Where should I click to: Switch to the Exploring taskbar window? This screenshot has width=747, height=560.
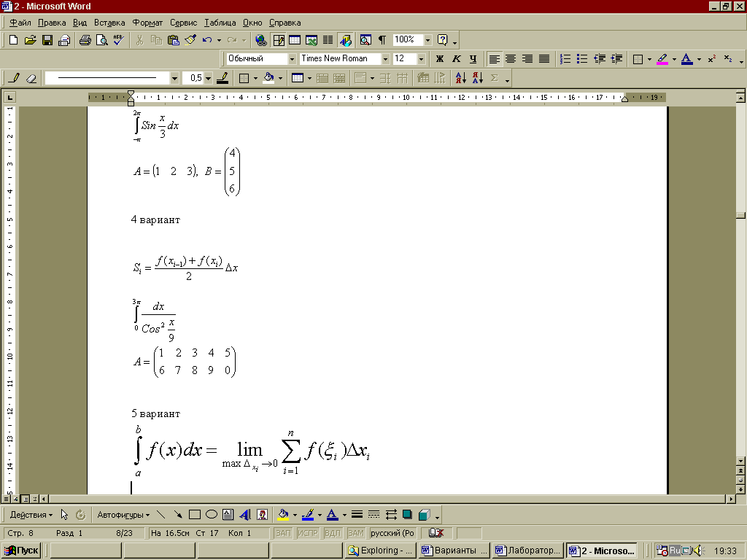380,551
